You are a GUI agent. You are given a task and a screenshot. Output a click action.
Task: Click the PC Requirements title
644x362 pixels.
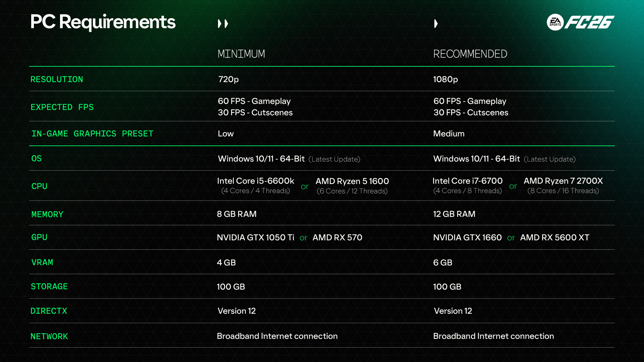click(x=103, y=22)
